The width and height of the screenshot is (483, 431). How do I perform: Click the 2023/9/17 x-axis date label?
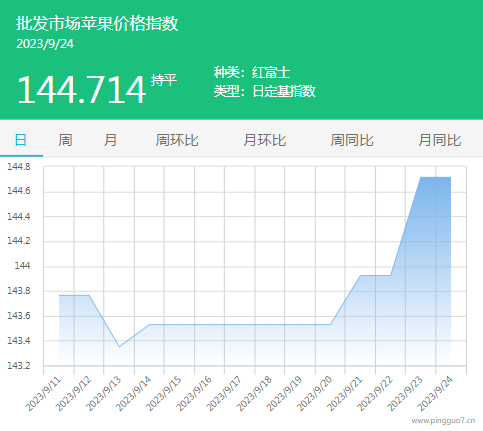point(224,394)
